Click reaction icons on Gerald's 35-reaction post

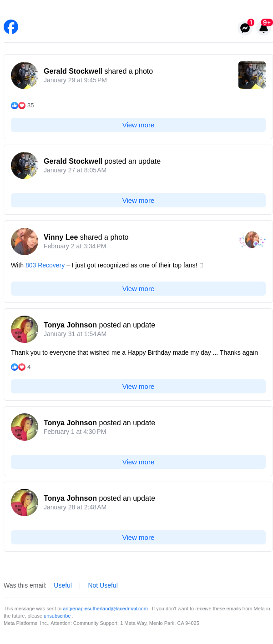(18, 106)
